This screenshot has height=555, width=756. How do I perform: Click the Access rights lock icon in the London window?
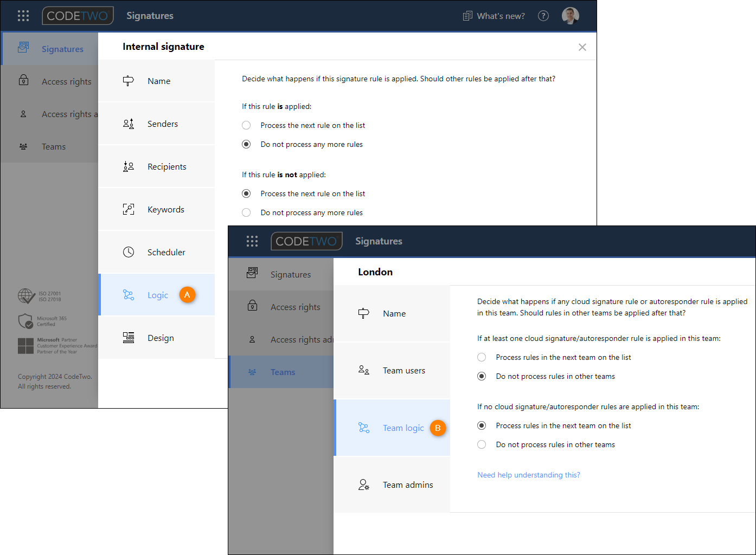(252, 306)
